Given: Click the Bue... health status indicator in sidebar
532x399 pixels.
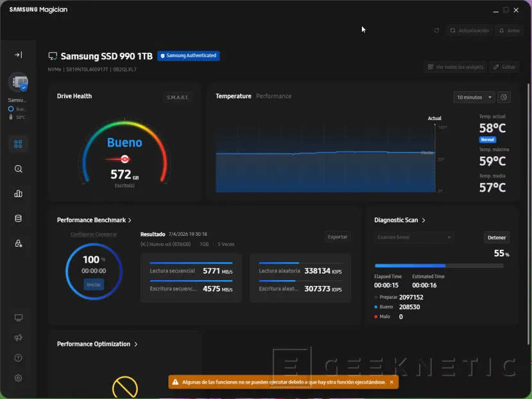Looking at the screenshot, I should click(x=17, y=109).
